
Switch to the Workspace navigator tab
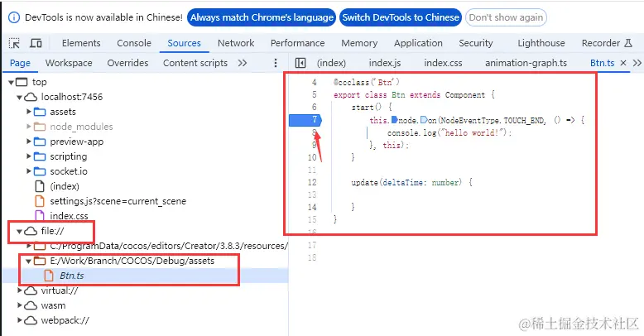pyautogui.click(x=69, y=63)
